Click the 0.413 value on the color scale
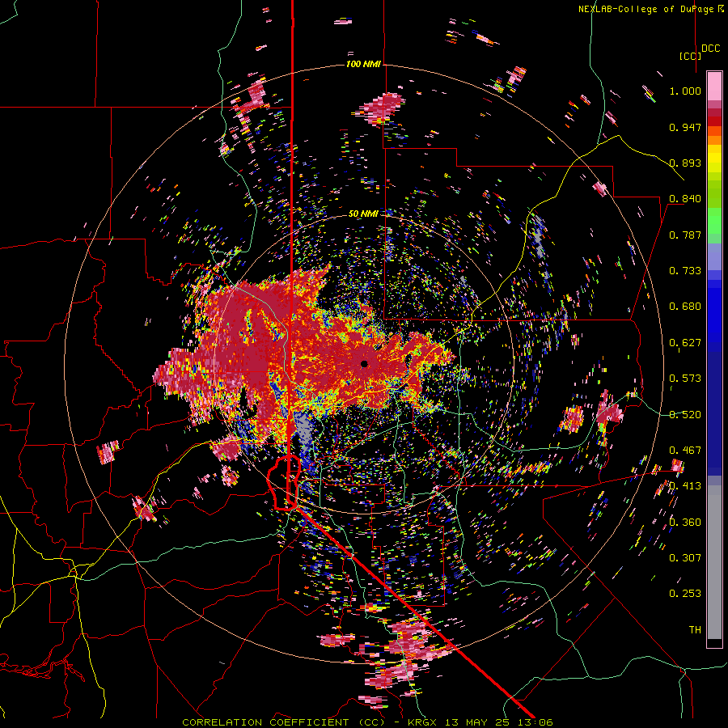Screen dimensions: 728x728 [685, 486]
